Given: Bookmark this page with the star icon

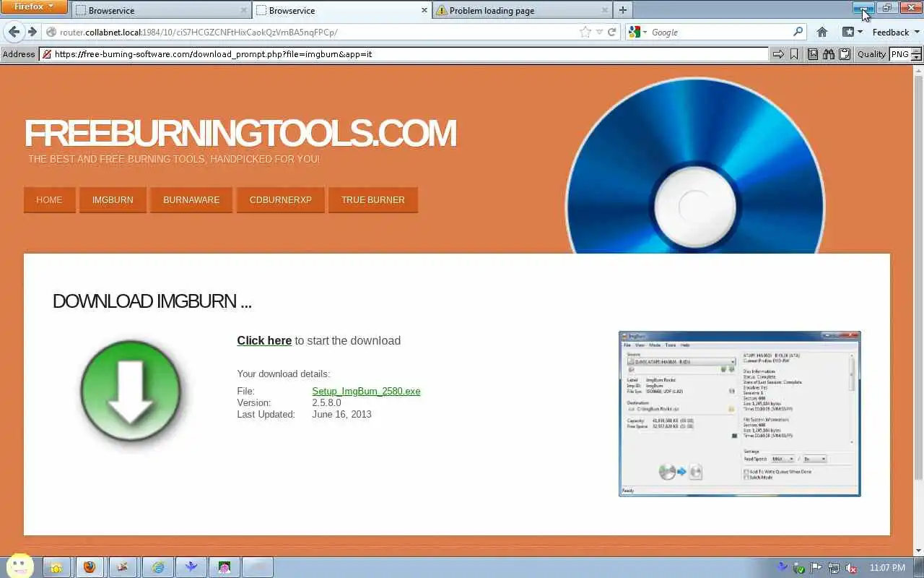Looking at the screenshot, I should click(585, 32).
